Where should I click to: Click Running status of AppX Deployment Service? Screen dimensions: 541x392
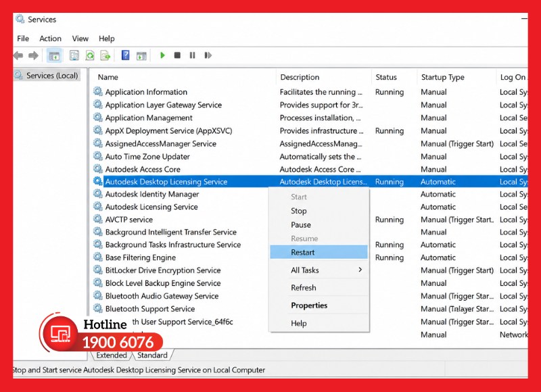[390, 130]
